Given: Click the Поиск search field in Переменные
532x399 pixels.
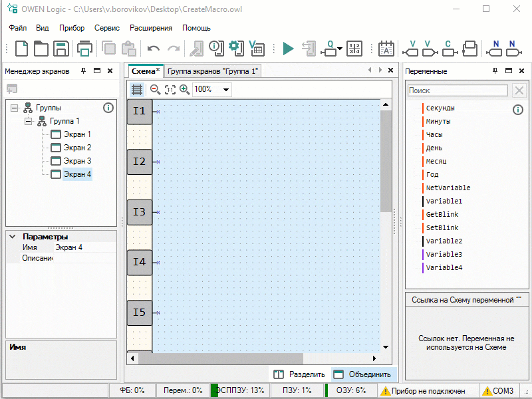Looking at the screenshot, I should tap(458, 90).
